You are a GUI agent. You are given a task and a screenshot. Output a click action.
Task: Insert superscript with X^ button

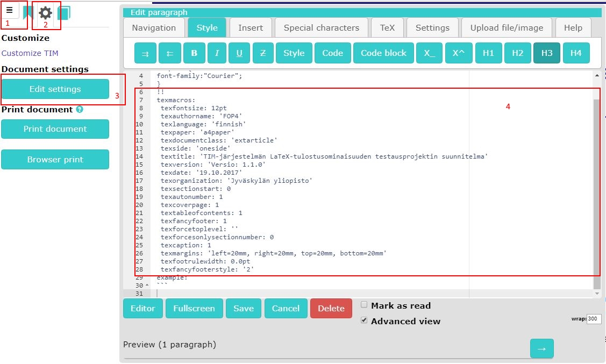tap(458, 53)
